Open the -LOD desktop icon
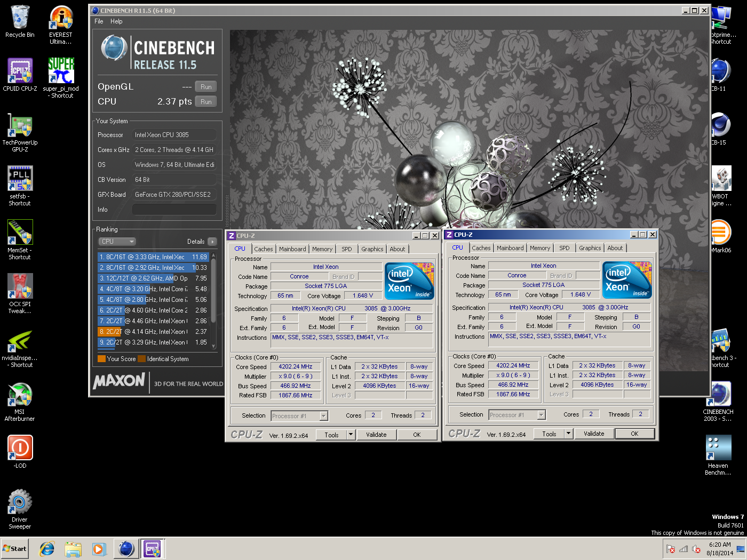747x560 pixels. coord(20,452)
